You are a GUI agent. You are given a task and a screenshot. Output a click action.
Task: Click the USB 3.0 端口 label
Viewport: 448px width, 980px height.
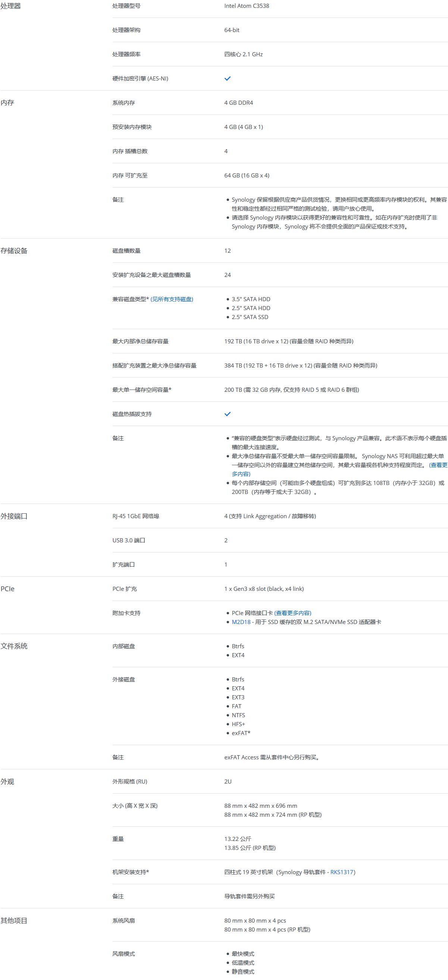click(x=129, y=540)
